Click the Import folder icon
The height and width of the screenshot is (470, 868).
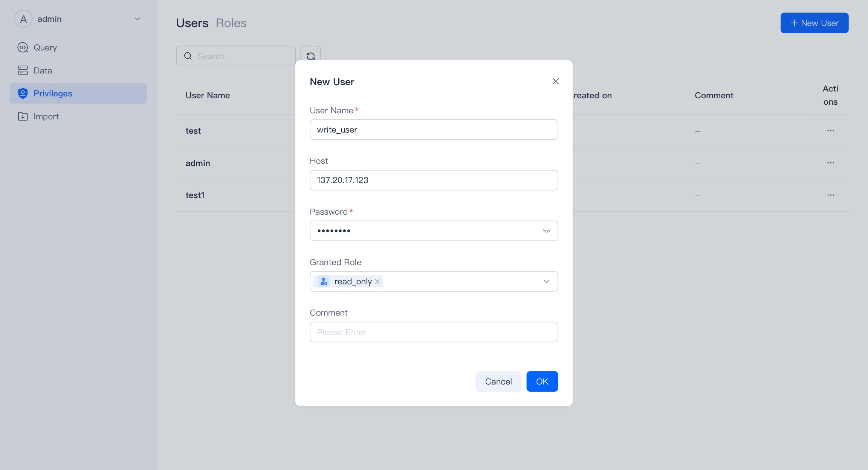23,116
